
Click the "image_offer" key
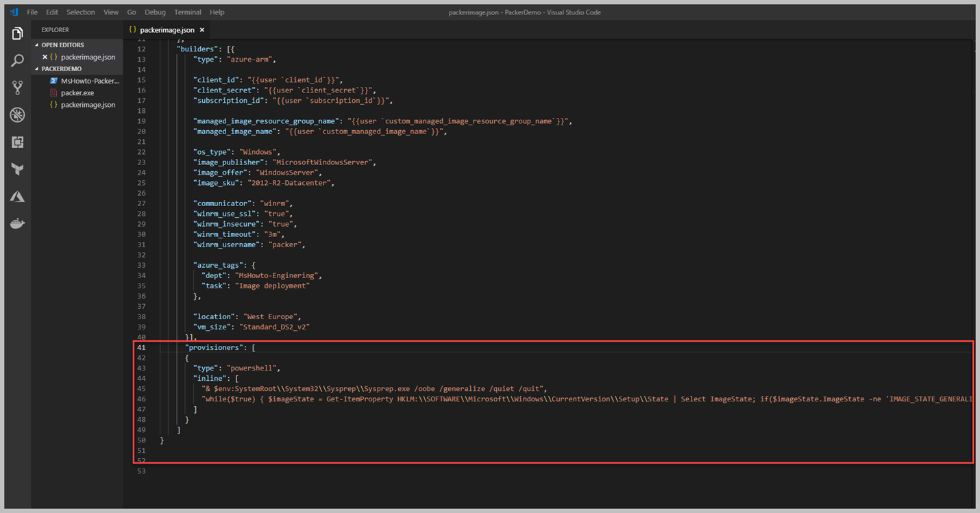coord(221,173)
